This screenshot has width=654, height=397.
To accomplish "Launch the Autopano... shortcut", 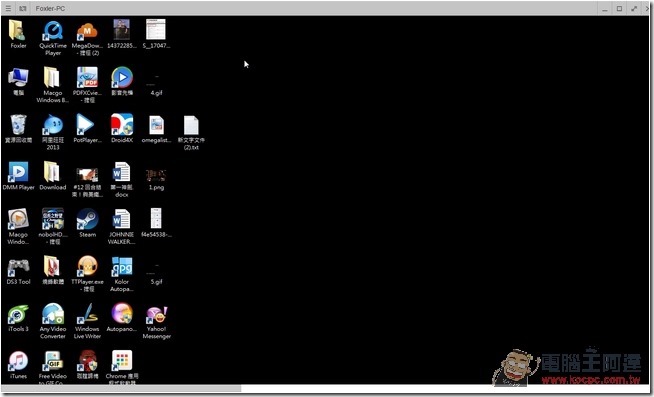I will (x=122, y=314).
